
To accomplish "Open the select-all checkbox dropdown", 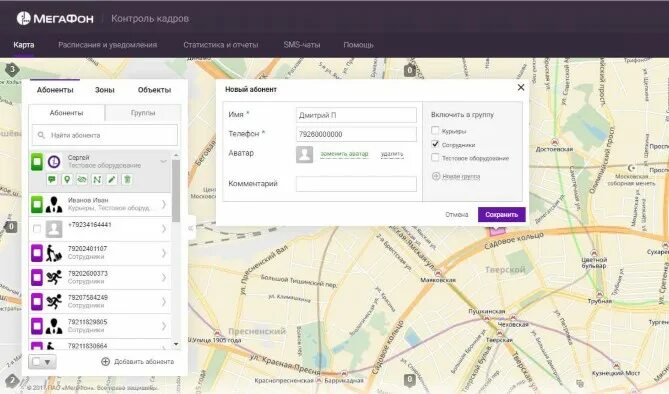I will click(x=42, y=362).
